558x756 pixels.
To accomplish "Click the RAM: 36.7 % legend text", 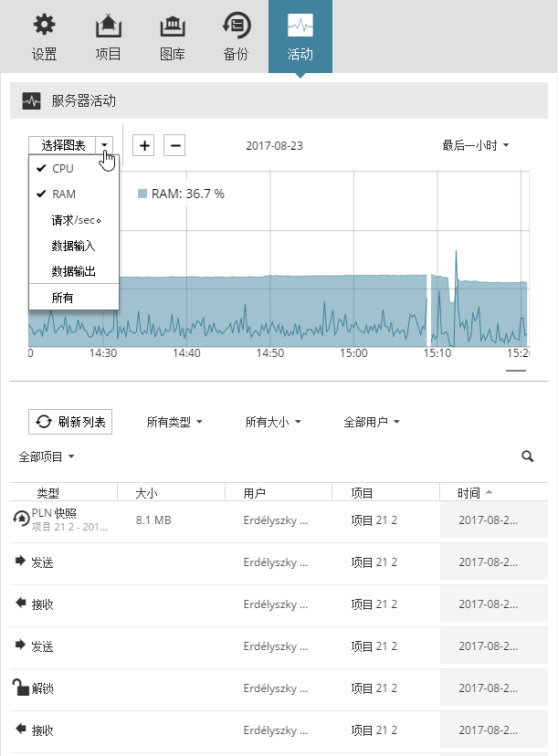I will [187, 194].
